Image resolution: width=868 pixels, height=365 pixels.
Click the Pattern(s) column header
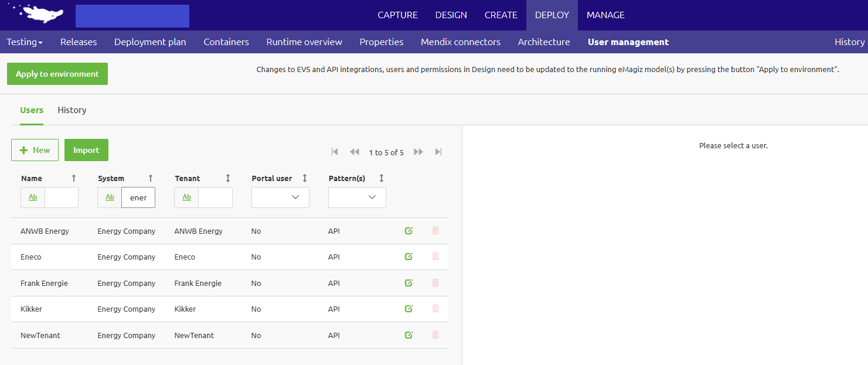click(347, 178)
